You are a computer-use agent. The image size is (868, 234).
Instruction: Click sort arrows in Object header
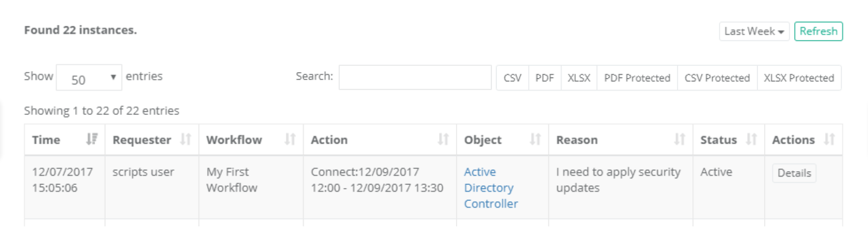point(535,139)
